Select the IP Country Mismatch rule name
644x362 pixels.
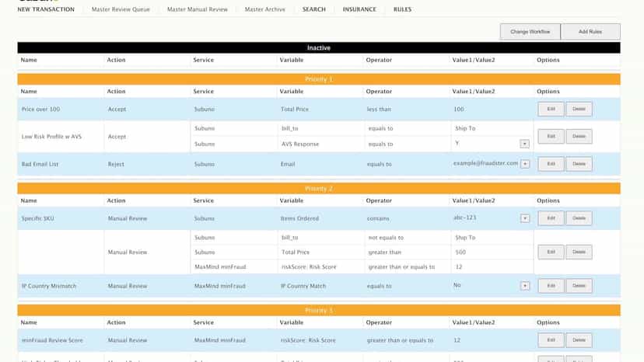pos(49,286)
